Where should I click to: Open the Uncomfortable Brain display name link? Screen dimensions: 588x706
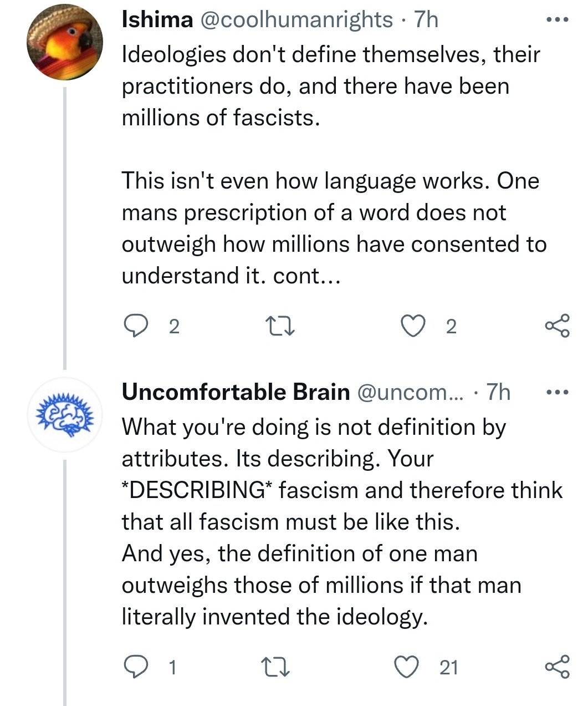pos(236,392)
